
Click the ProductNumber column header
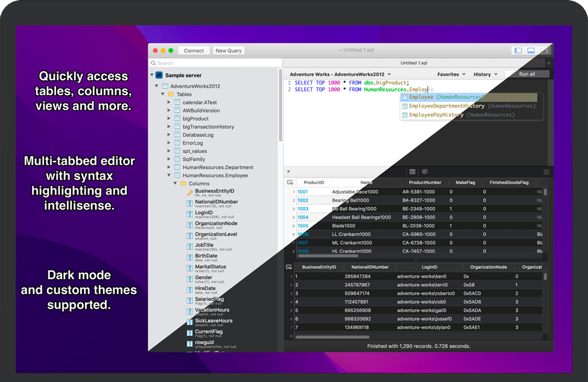[425, 183]
